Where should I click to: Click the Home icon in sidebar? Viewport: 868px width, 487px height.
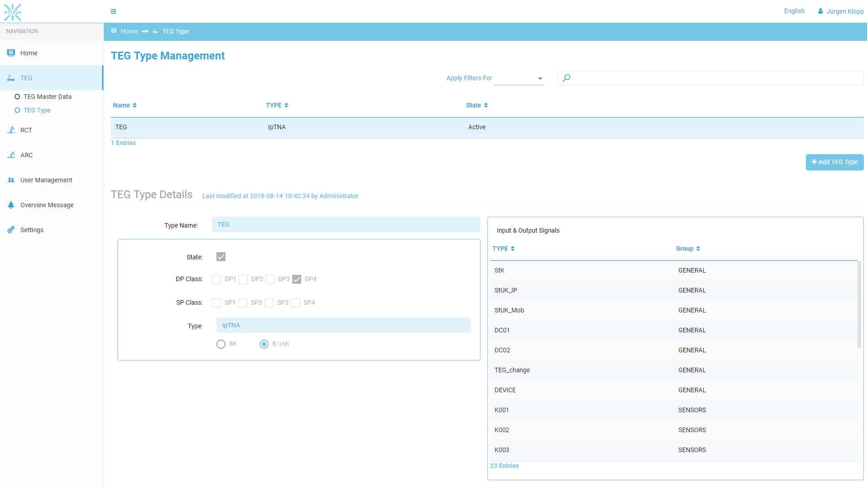pos(11,53)
